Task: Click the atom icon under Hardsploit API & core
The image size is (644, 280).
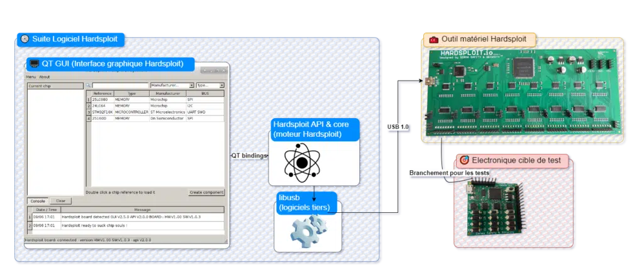Action: [x=301, y=163]
